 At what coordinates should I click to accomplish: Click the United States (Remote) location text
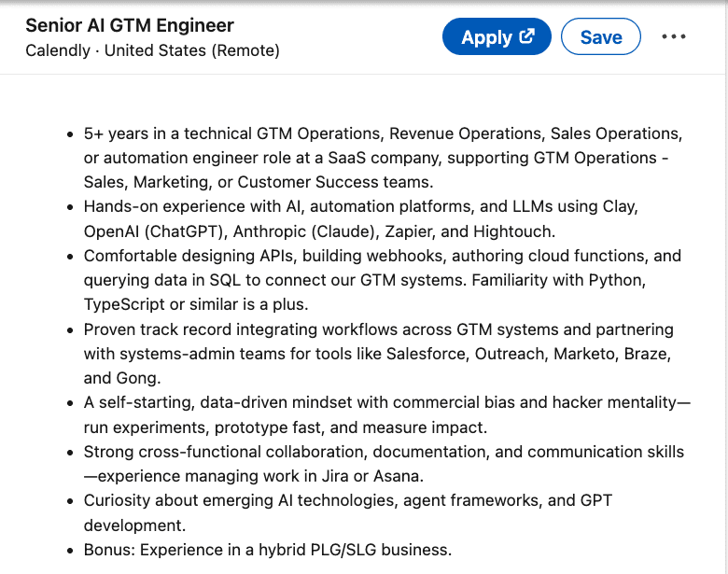click(191, 50)
